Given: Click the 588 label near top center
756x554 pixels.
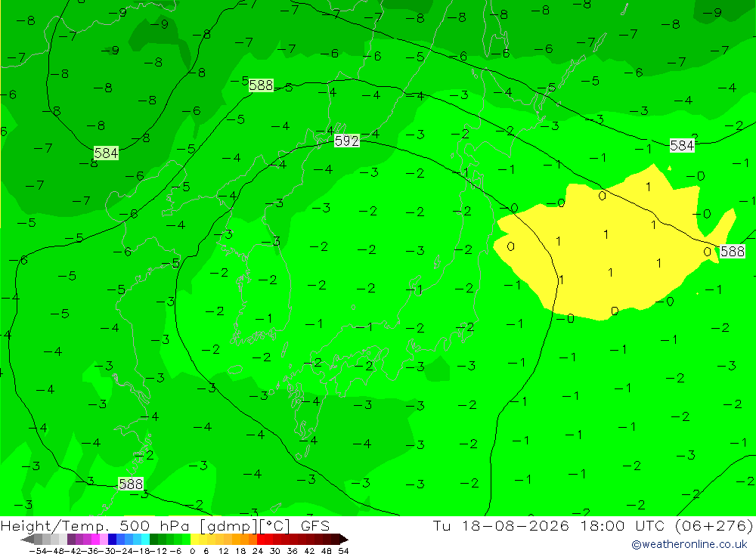Looking at the screenshot, I should [x=262, y=85].
